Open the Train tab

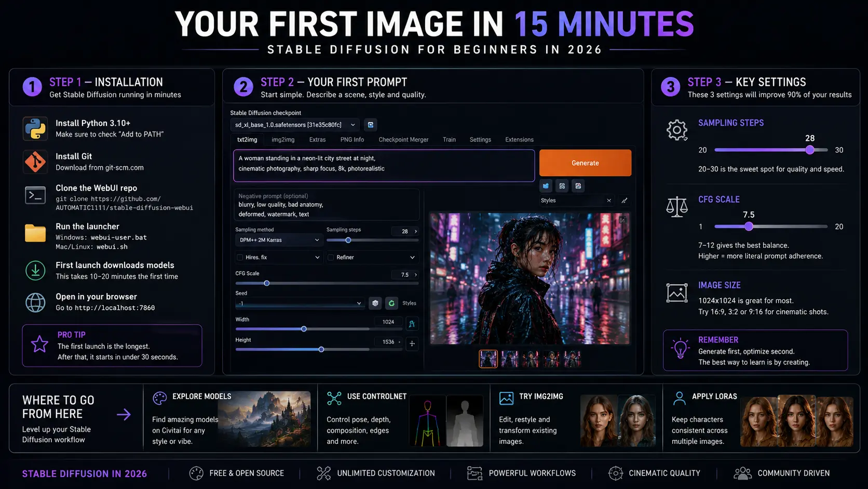(449, 140)
